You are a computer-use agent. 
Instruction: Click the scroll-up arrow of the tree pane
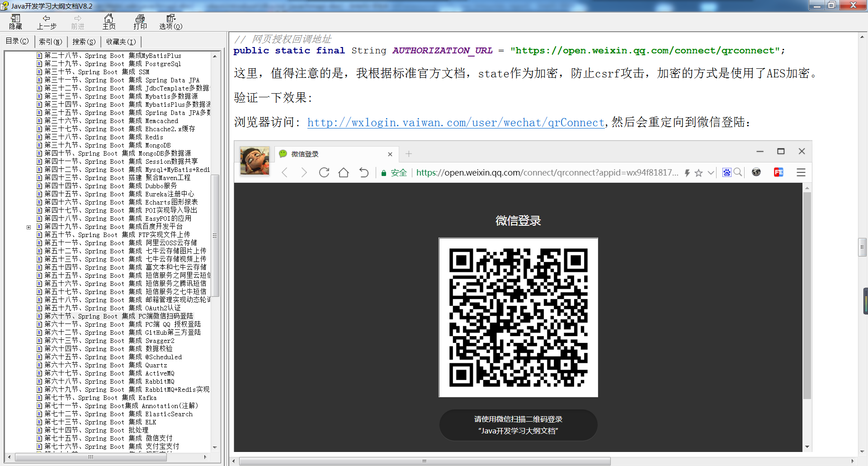click(215, 56)
